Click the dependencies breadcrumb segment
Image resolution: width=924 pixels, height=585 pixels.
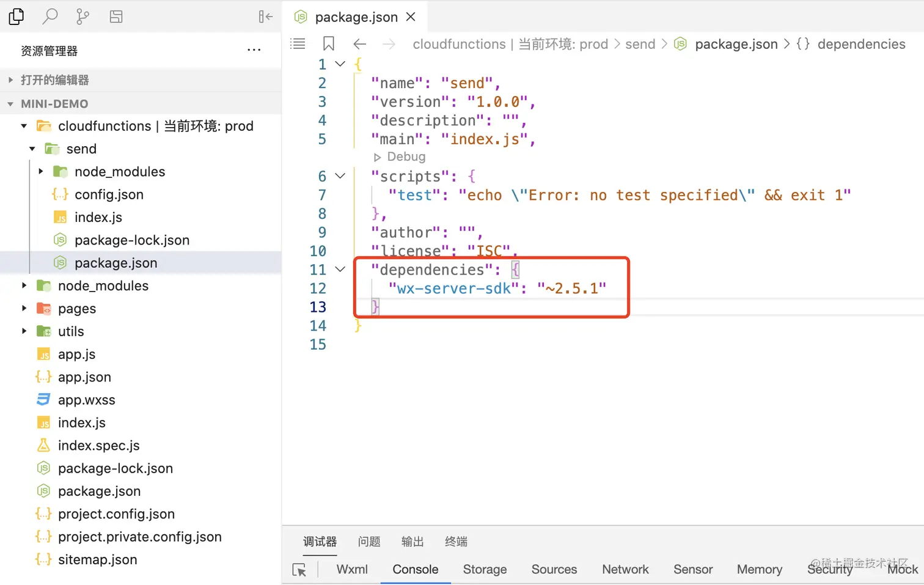tap(862, 44)
